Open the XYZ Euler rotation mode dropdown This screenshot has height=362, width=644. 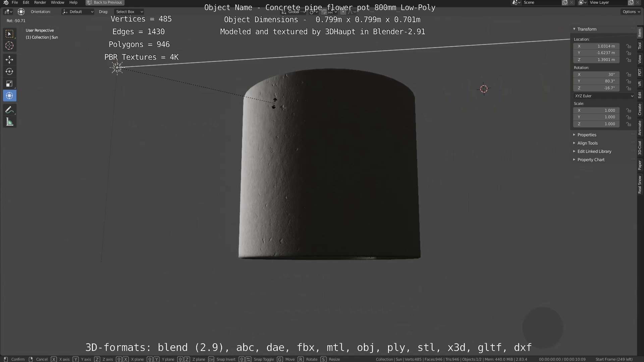tap(604, 96)
